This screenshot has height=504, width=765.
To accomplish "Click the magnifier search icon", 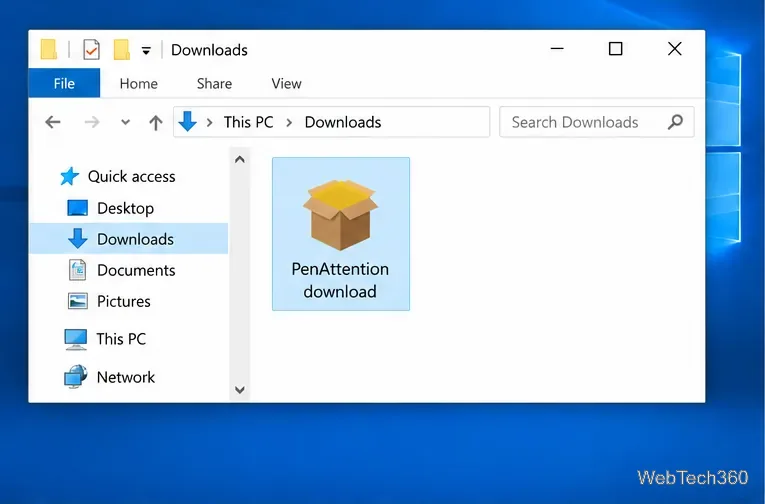I will [675, 121].
